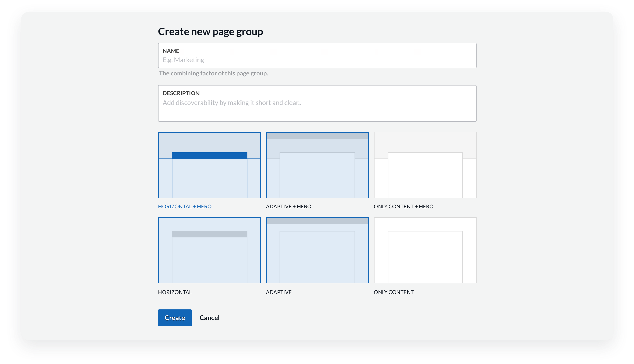The width and height of the screenshot is (634, 364).
Task: Click the Create new page group heading
Action: pos(210,31)
